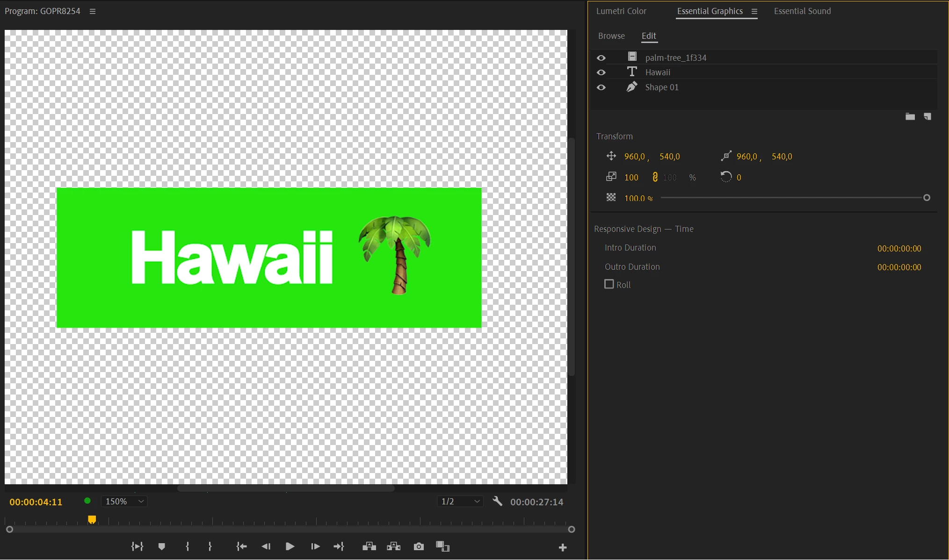949x560 pixels.
Task: Select the Shape 01 layer
Action: click(x=661, y=87)
